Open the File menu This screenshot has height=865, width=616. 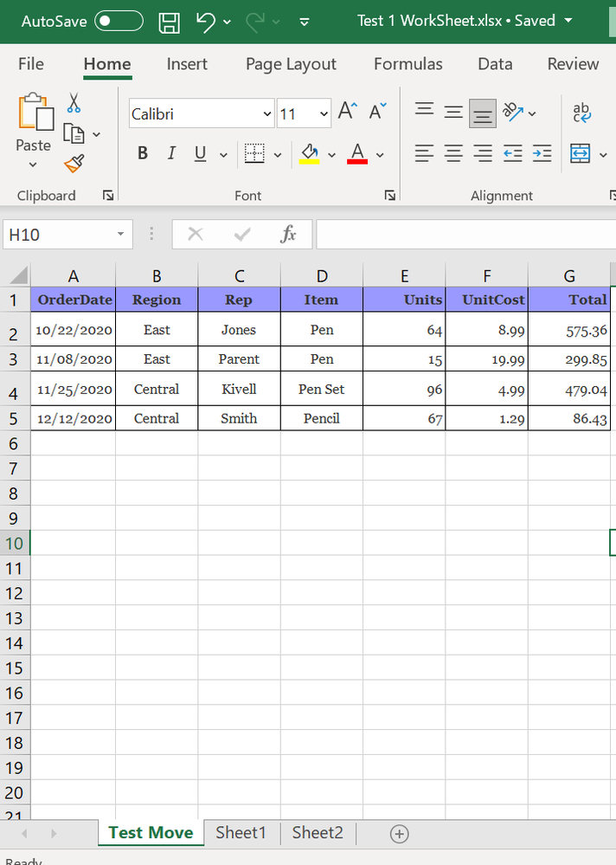point(31,64)
